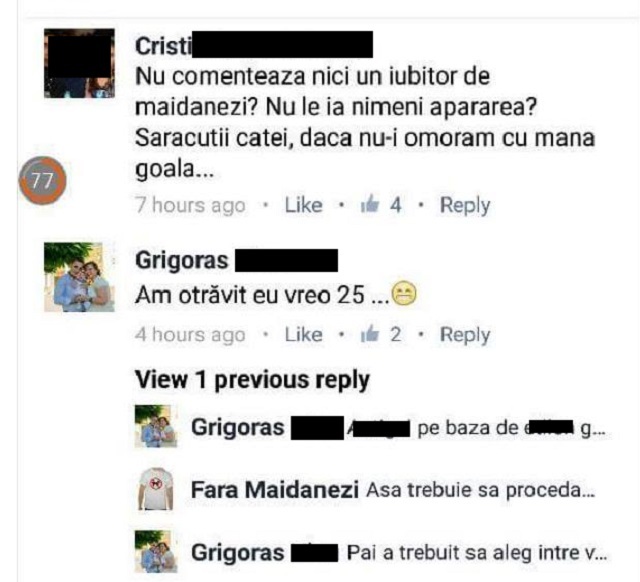This screenshot has width=640, height=582.
Task: Like the 'Am otrăvit eu vreo 25' comment
Action: click(x=303, y=335)
